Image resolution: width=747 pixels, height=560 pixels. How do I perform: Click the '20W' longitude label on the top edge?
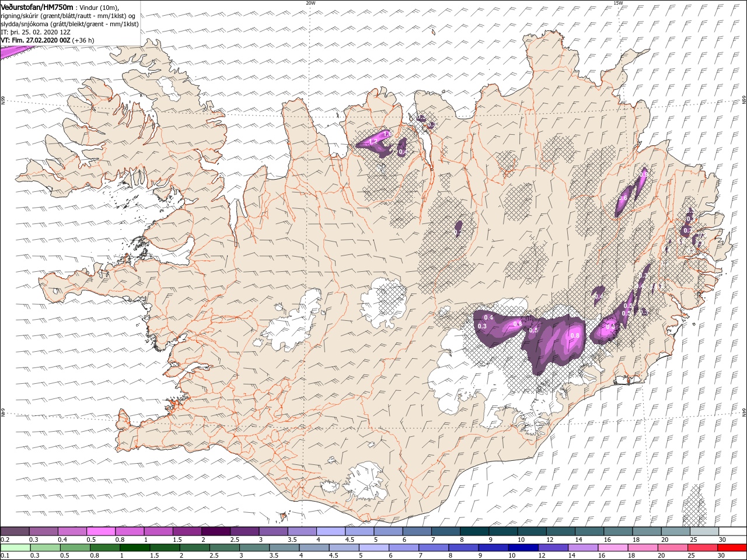[x=310, y=3]
